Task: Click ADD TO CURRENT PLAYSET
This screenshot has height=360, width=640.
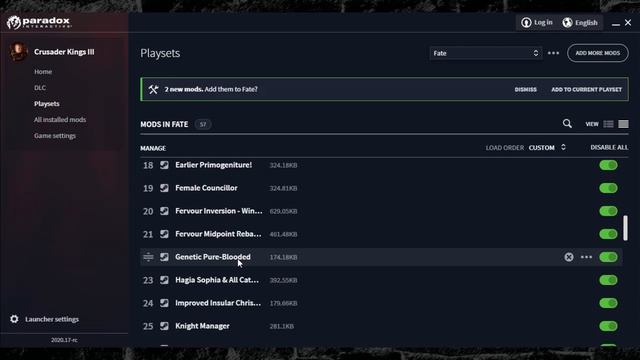Action: click(587, 89)
